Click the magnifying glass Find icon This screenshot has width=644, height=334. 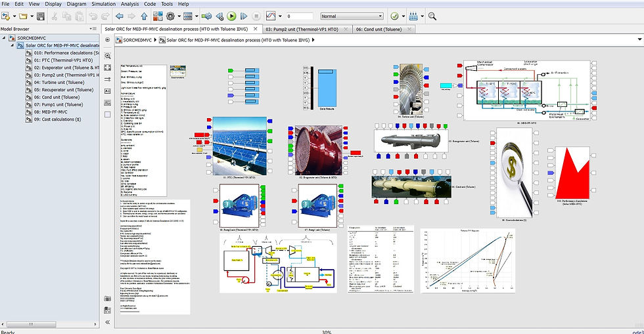432,16
